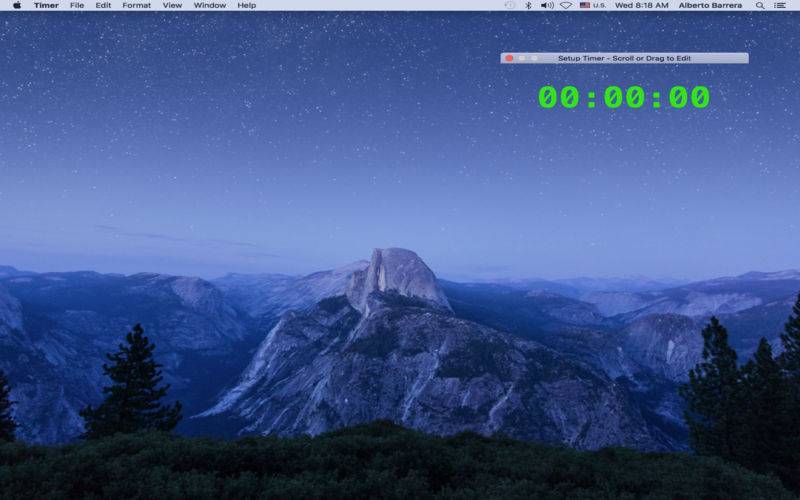
Task: Open the Alberto Barrera user menu
Action: pyautogui.click(x=710, y=5)
